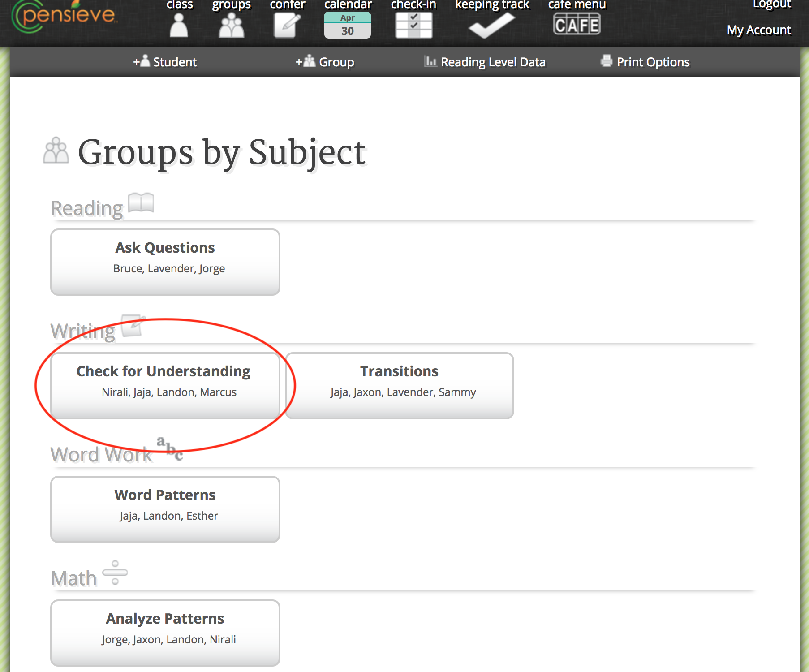This screenshot has height=672, width=809.
Task: Click the names Jaja, Landon, Esther
Action: point(169,516)
